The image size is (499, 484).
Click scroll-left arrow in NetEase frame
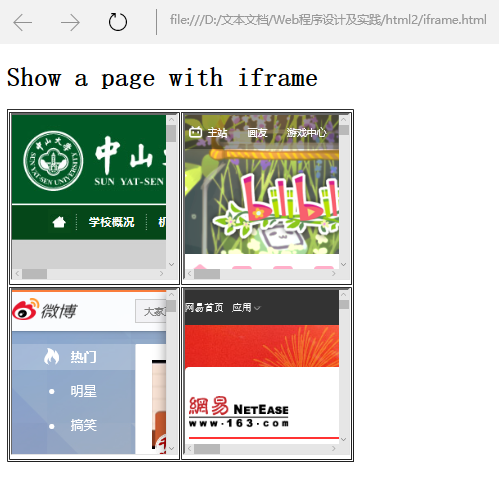click(190, 449)
